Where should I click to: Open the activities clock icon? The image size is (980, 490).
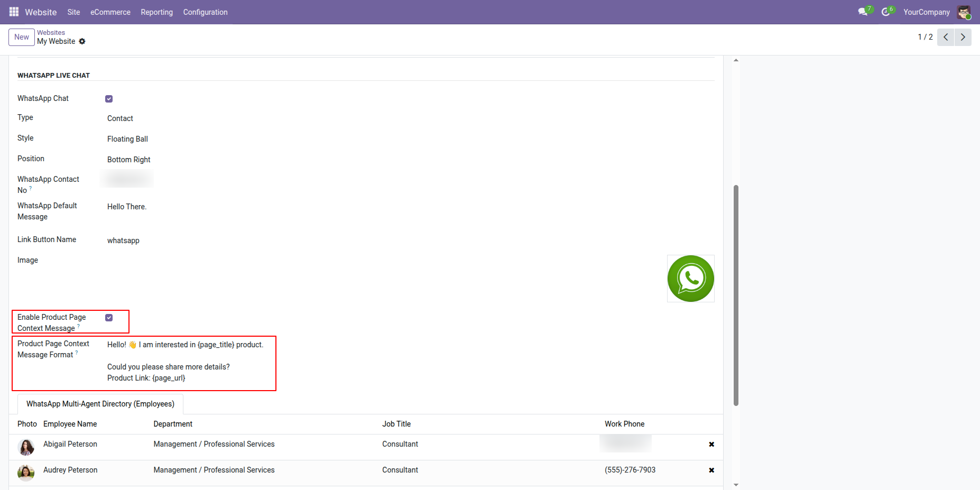point(886,12)
